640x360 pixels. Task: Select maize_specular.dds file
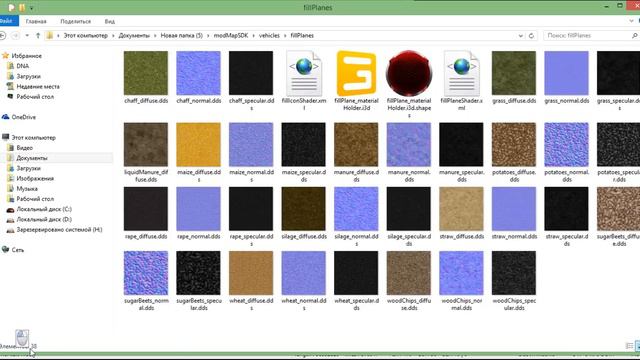(304, 144)
